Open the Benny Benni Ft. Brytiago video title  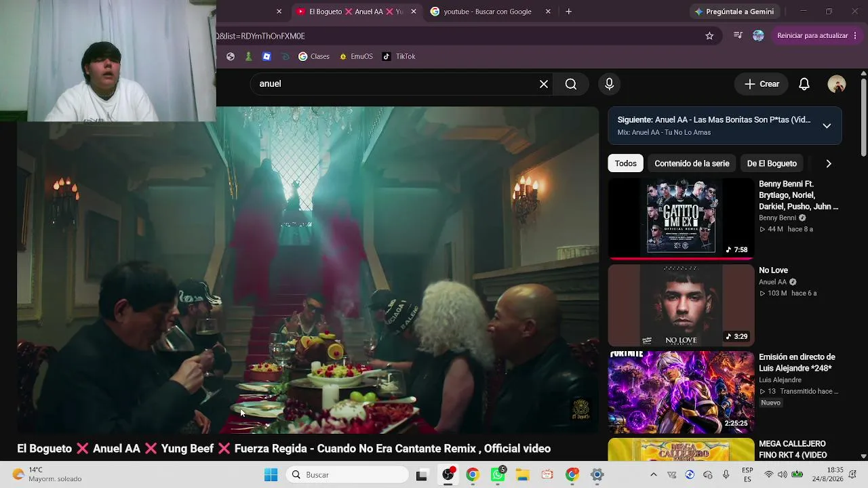799,195
